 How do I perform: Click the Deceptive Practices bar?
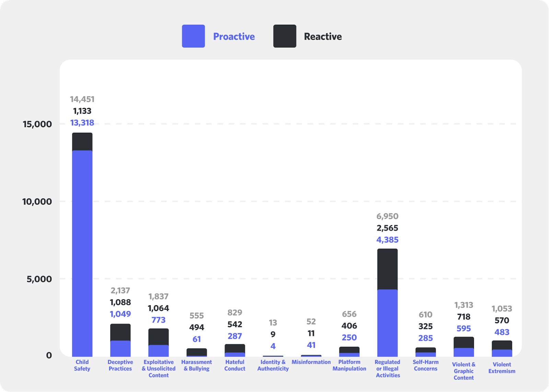[120, 340]
